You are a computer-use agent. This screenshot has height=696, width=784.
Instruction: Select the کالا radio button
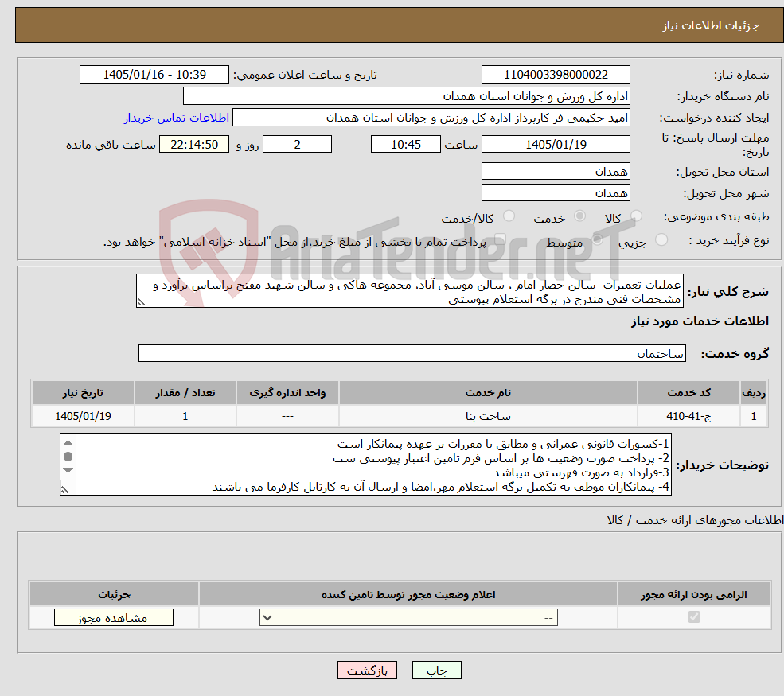pyautogui.click(x=636, y=216)
